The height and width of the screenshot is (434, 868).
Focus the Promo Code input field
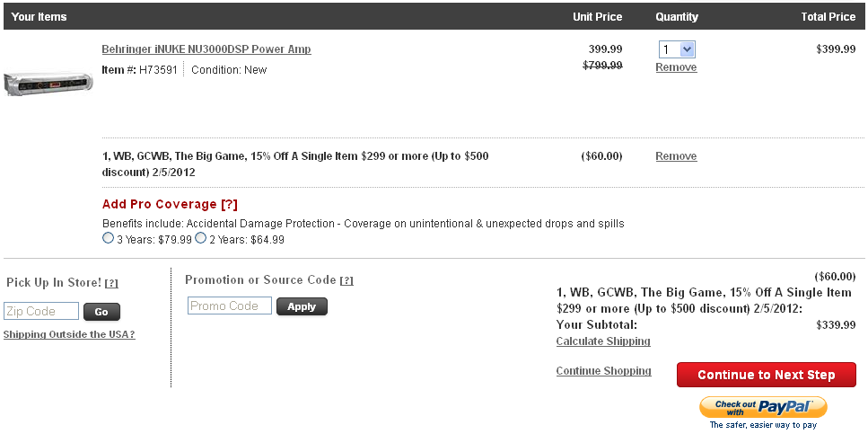pos(230,306)
